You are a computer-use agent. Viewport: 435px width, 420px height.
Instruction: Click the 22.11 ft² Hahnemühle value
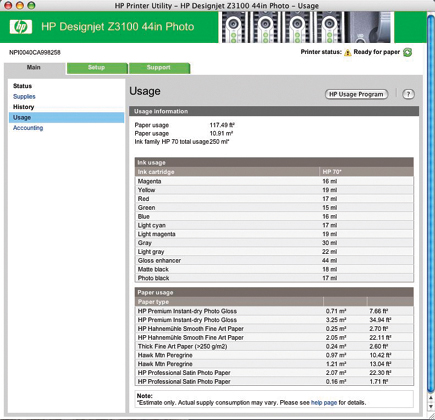pyautogui.click(x=380, y=338)
